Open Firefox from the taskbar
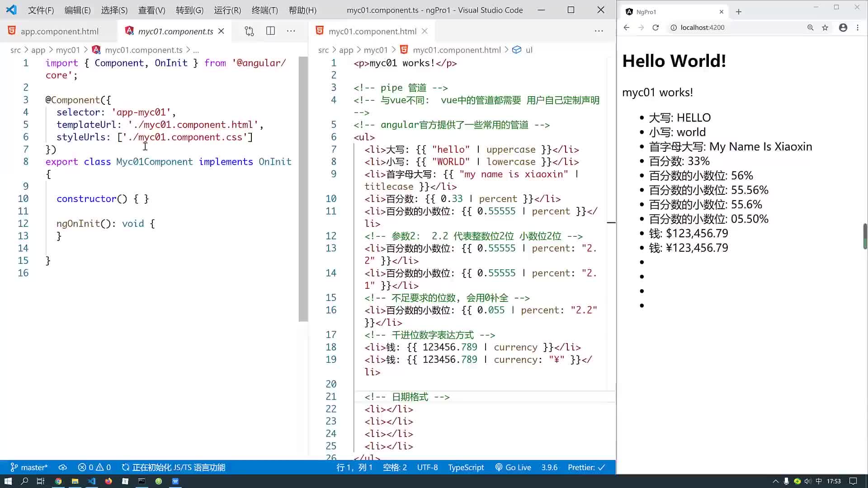The width and height of the screenshot is (868, 488). [x=108, y=481]
